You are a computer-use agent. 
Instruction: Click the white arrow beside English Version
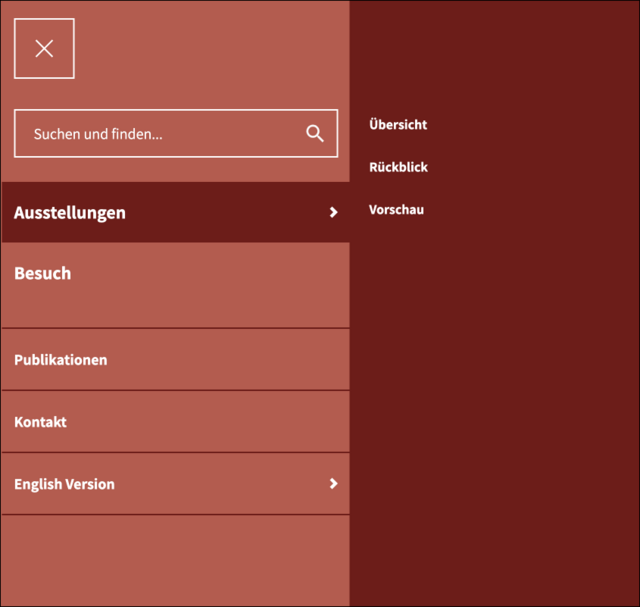(334, 484)
